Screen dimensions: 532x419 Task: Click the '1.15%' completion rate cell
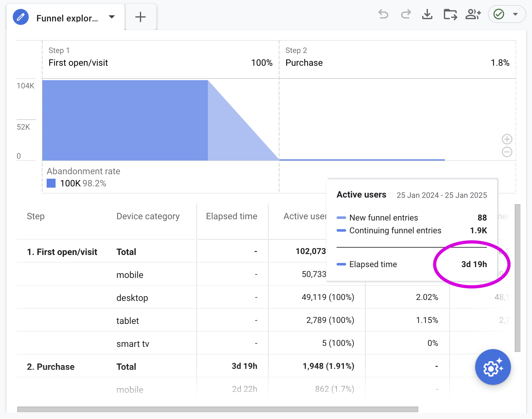point(427,320)
